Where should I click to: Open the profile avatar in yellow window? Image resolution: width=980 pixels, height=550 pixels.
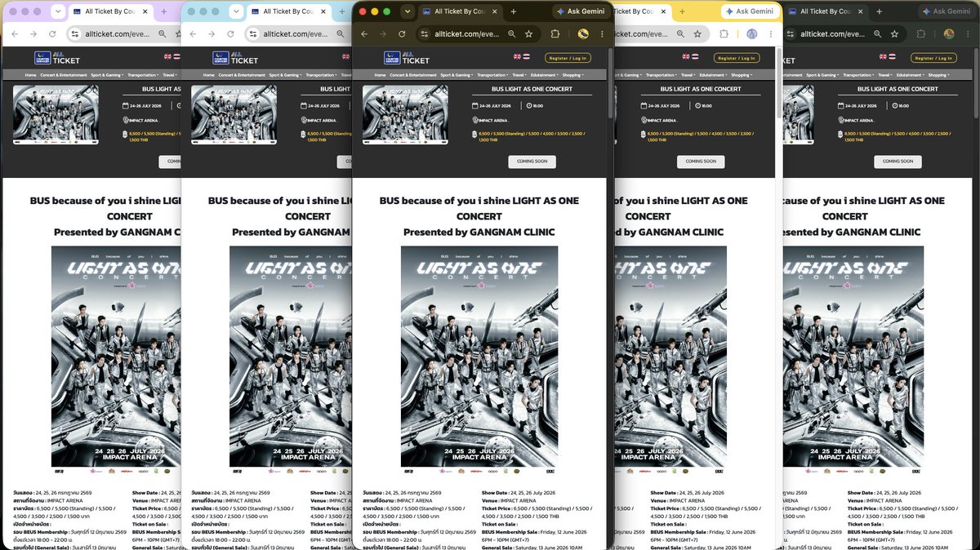tap(751, 34)
